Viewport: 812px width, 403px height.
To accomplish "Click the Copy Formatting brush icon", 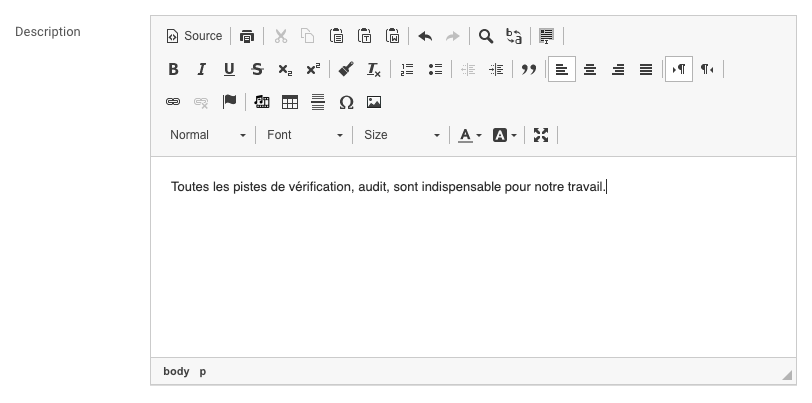I will coord(346,69).
